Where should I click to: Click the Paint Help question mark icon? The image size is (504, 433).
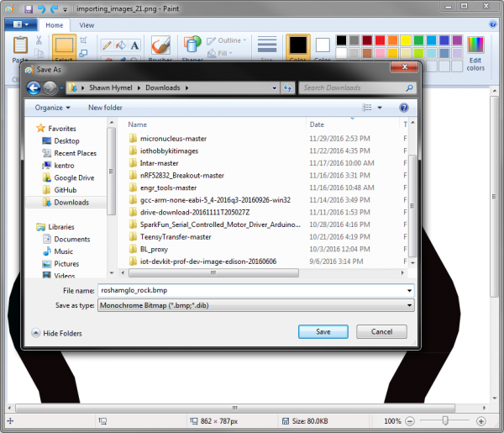point(493,24)
